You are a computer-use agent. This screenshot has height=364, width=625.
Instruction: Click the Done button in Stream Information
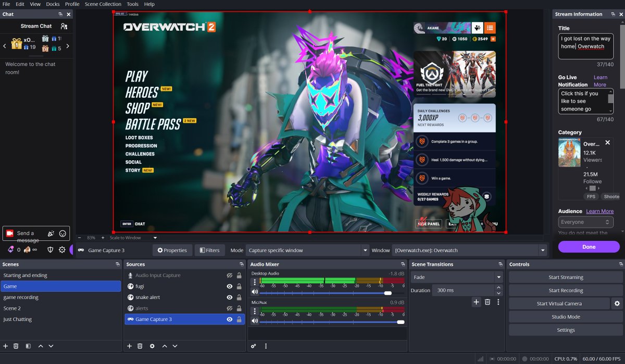(589, 247)
